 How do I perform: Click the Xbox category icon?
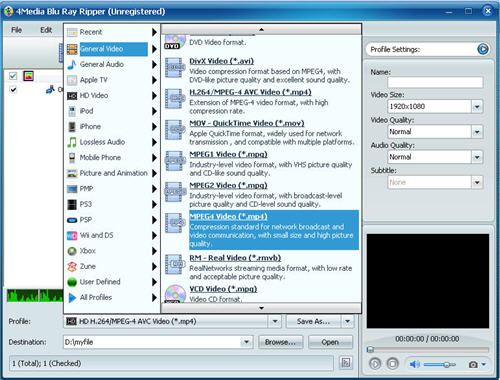(x=72, y=251)
